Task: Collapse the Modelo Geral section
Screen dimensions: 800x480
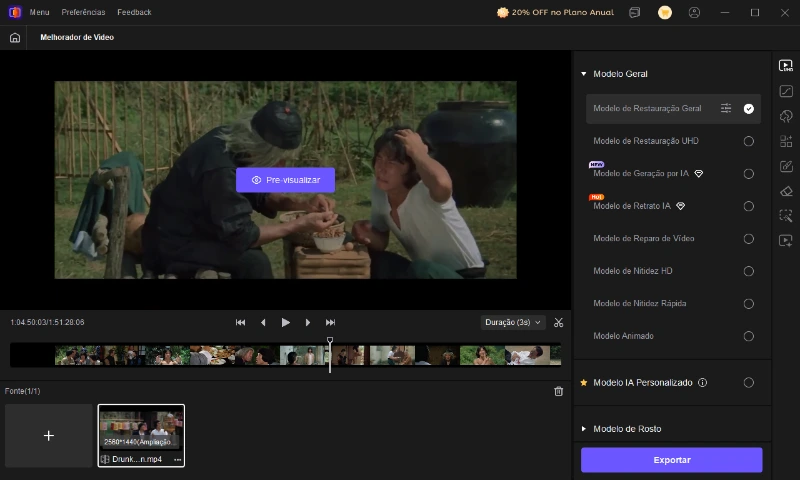Action: tap(584, 74)
